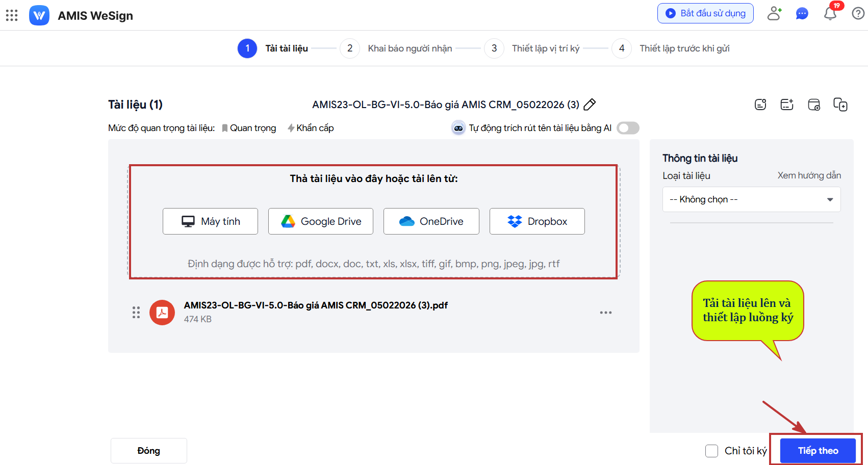Click the "474 KB" file size

(198, 319)
